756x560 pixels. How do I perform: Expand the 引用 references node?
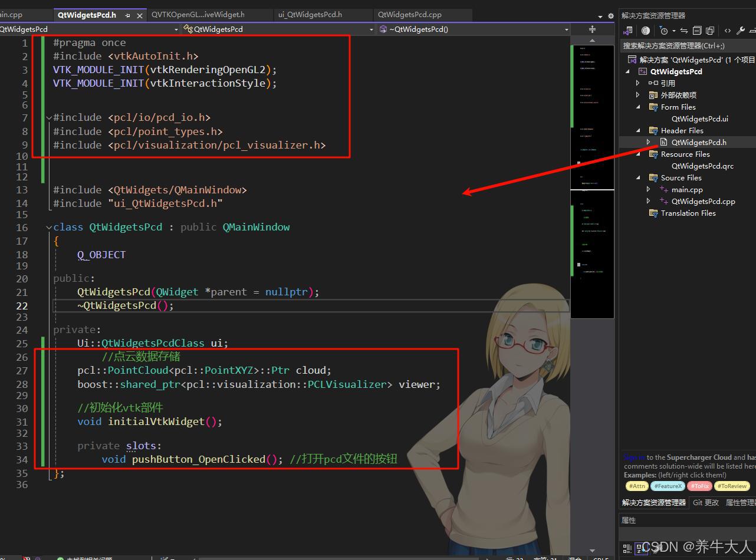(638, 83)
